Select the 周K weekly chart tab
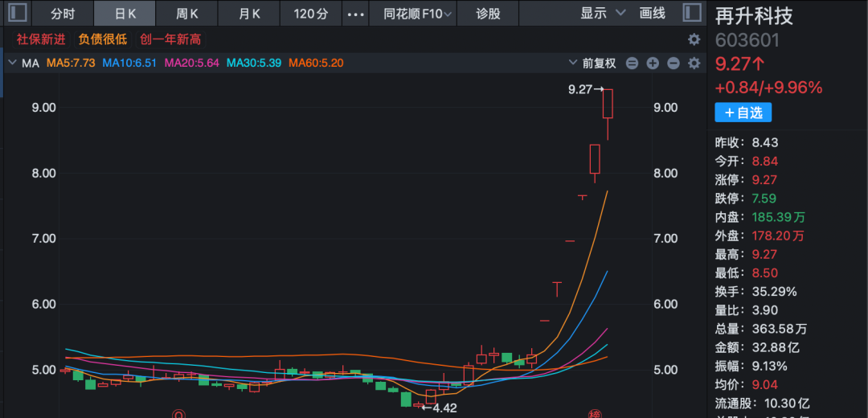 tap(187, 14)
